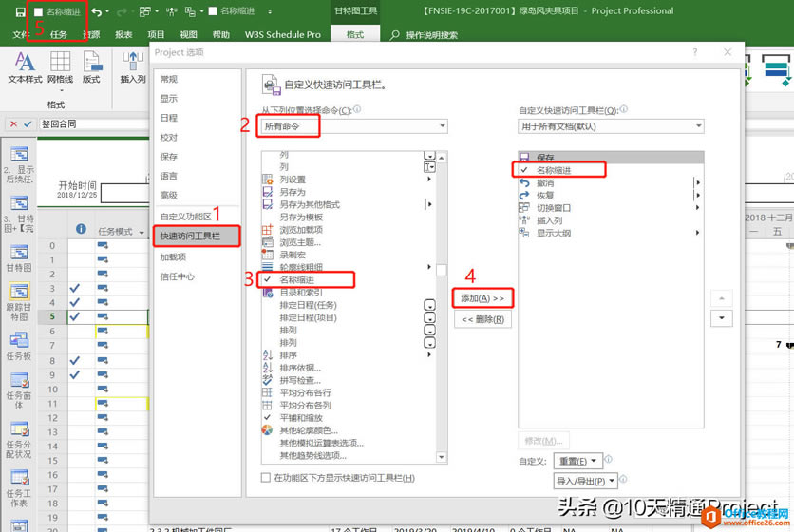Viewport: 794px width, 532px height.
Task: Select 列设置 command in list
Action: (293, 180)
